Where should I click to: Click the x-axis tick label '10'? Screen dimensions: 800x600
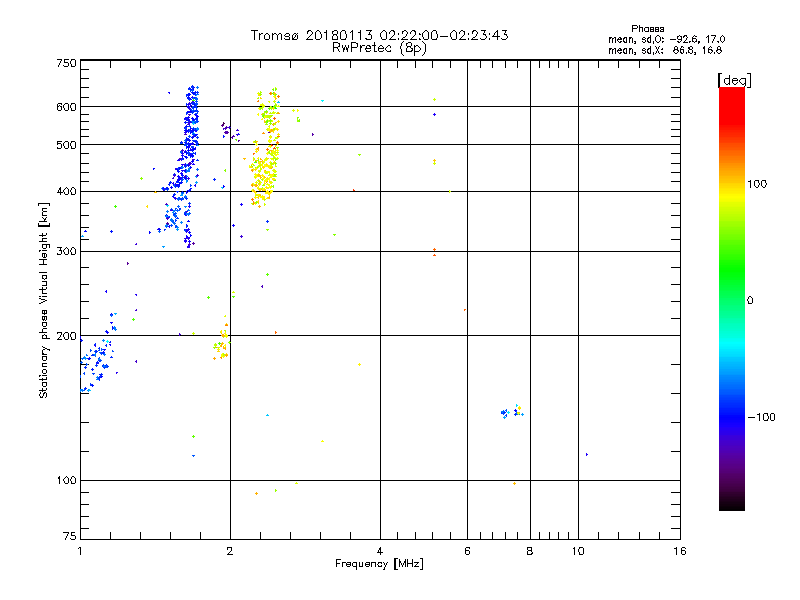pos(578,551)
